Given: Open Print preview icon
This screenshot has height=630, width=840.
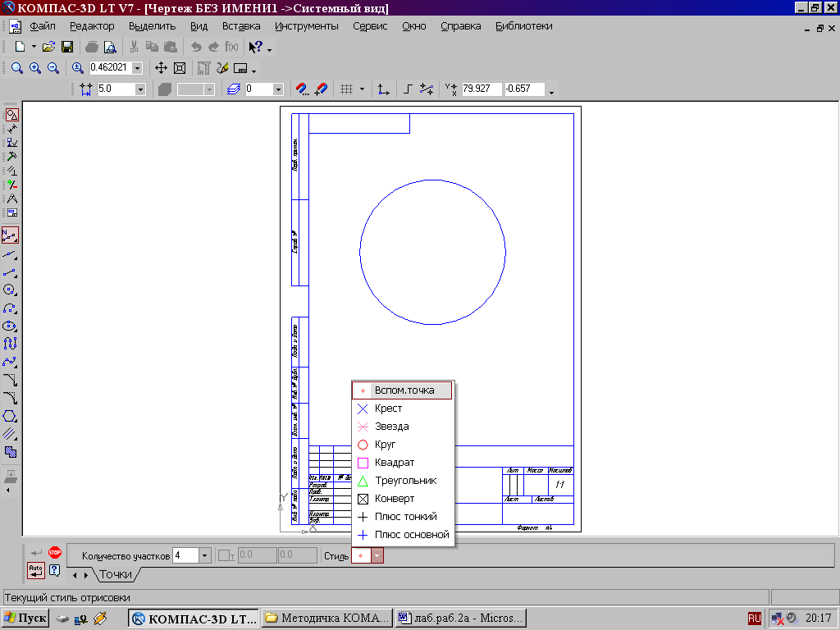Looking at the screenshot, I should 110,47.
